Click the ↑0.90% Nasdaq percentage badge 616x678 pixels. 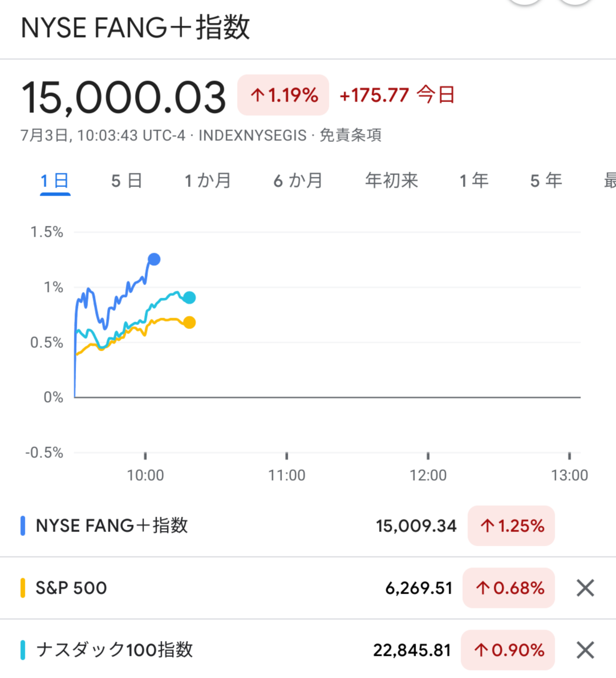point(508,650)
